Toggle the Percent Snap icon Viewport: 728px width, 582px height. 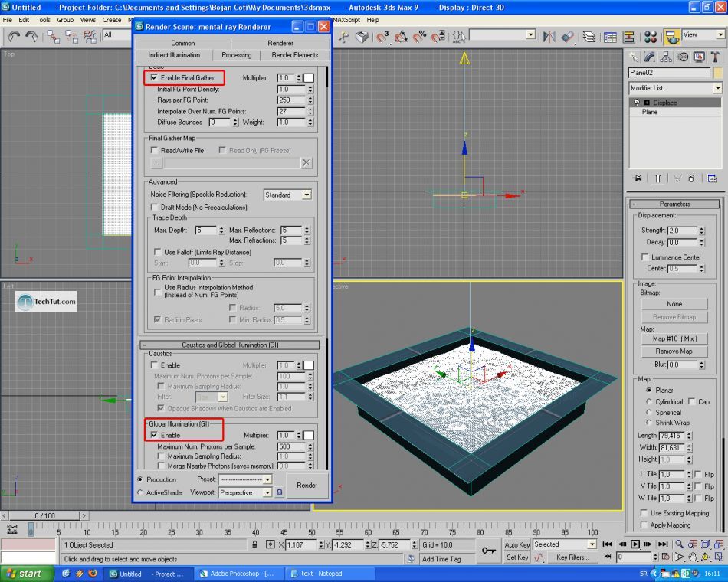pos(419,37)
